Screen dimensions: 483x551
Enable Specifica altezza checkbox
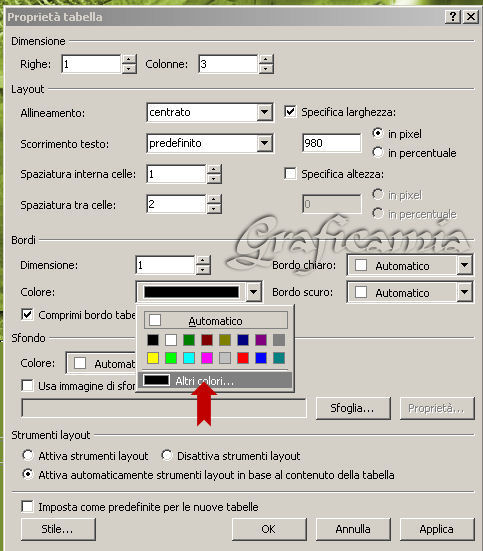coord(290,174)
